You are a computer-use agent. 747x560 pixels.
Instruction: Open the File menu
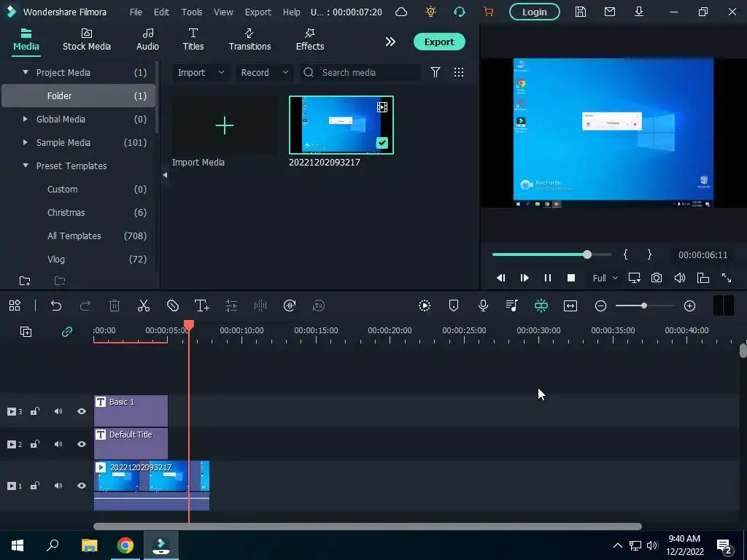pos(136,12)
